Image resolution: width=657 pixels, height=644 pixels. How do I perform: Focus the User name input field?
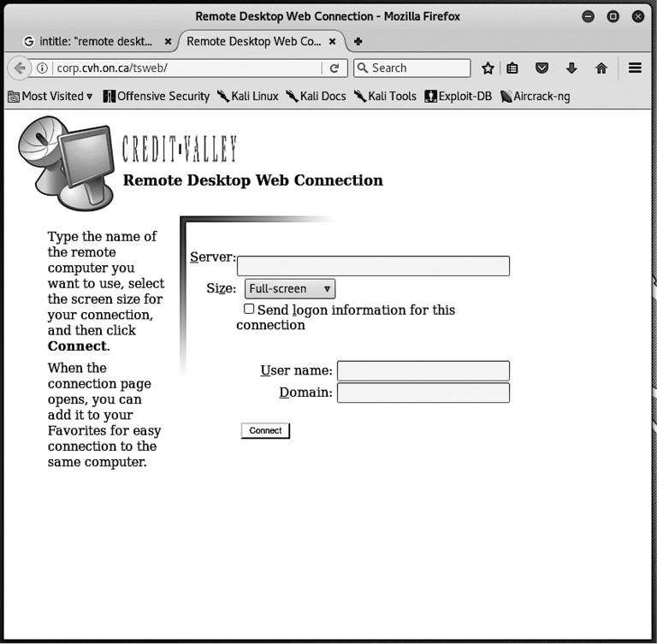[x=423, y=370]
